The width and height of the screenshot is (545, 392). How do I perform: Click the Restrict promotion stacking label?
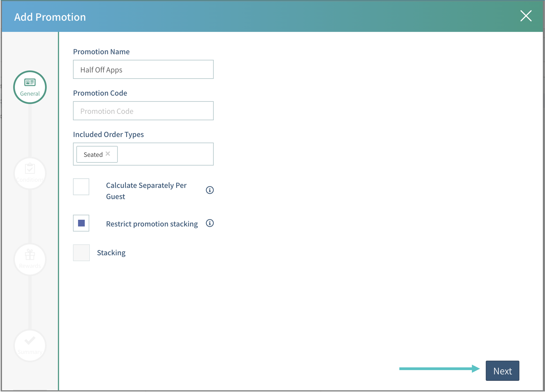pyautogui.click(x=152, y=224)
